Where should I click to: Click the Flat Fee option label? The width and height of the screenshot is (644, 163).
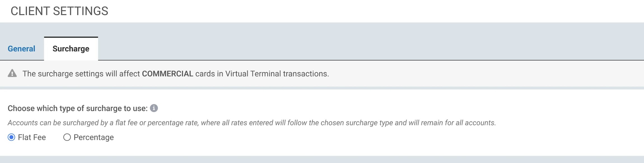click(x=32, y=137)
